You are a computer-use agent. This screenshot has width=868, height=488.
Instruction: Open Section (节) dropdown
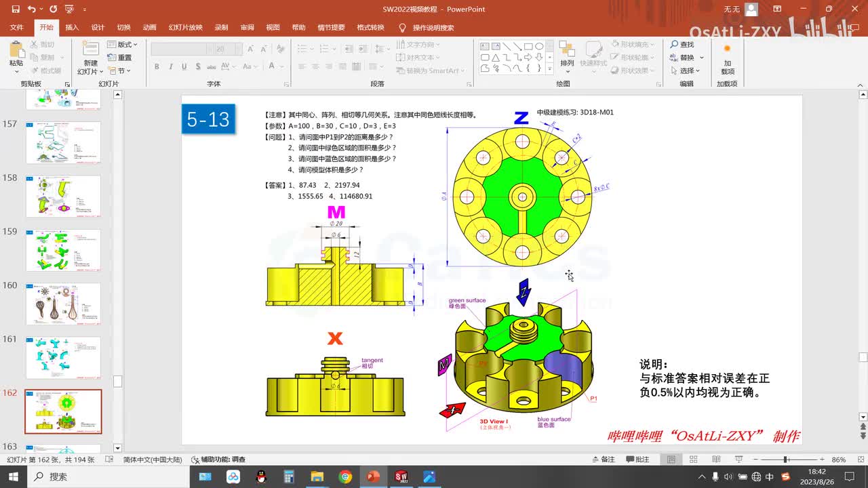(119, 70)
